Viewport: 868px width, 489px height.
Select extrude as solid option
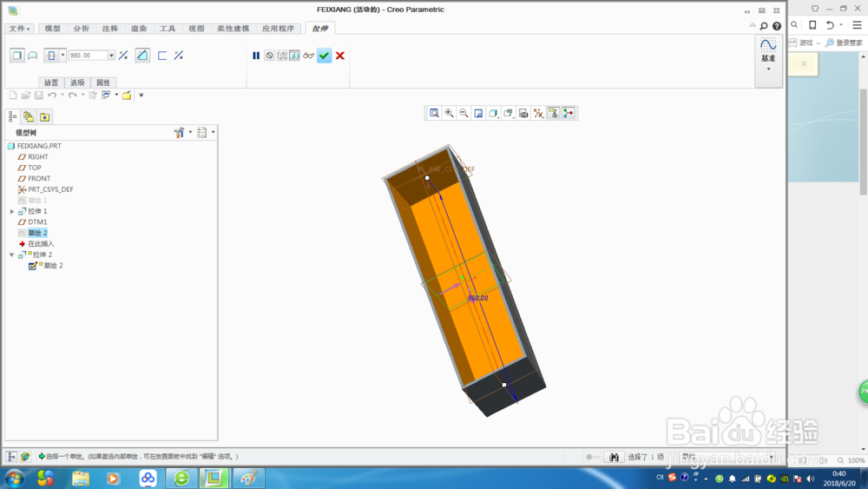click(17, 56)
